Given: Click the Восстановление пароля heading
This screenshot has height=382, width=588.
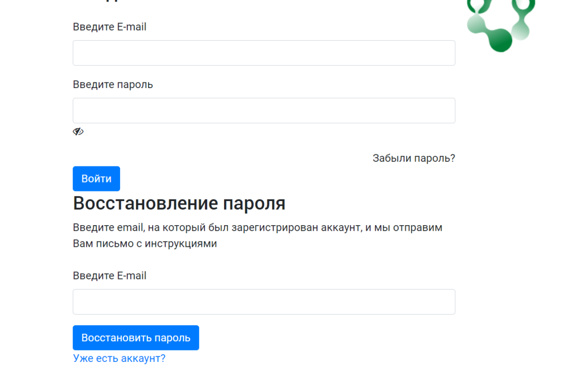Looking at the screenshot, I should pos(179,204).
